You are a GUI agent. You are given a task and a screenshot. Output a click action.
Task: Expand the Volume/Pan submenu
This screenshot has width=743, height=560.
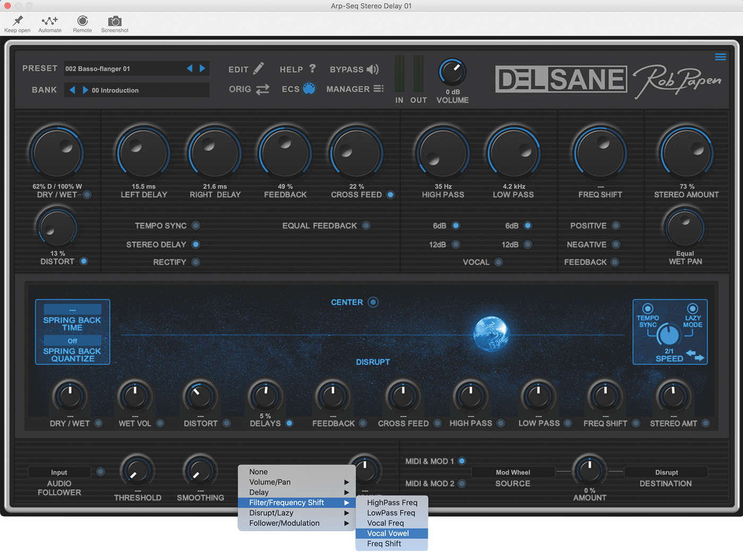pyautogui.click(x=297, y=482)
